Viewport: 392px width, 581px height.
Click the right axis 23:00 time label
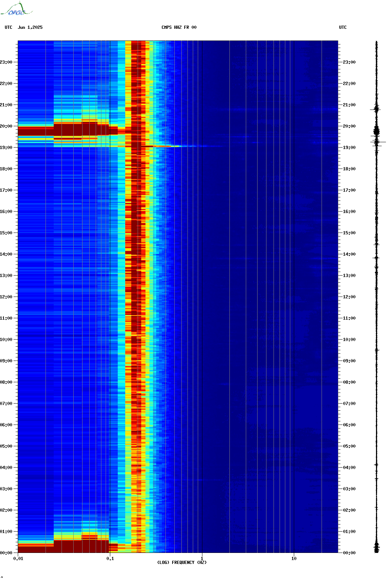(x=349, y=62)
